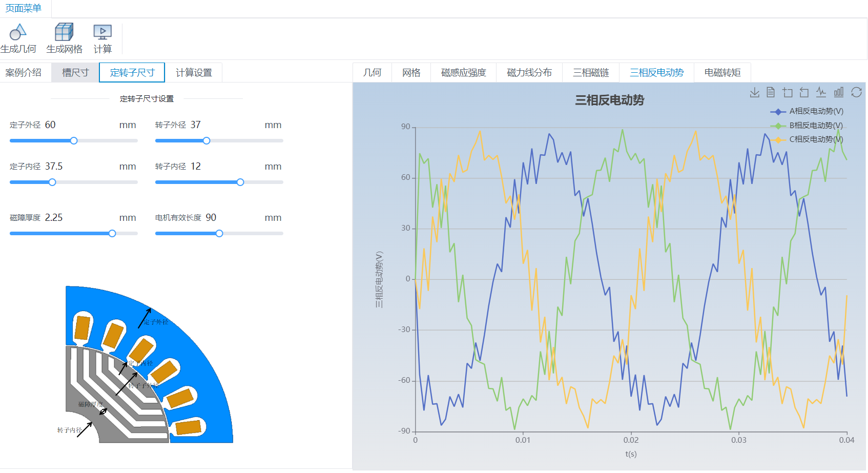Open the 磁力线分布 result tab
The image size is (868, 473).
pyautogui.click(x=529, y=73)
